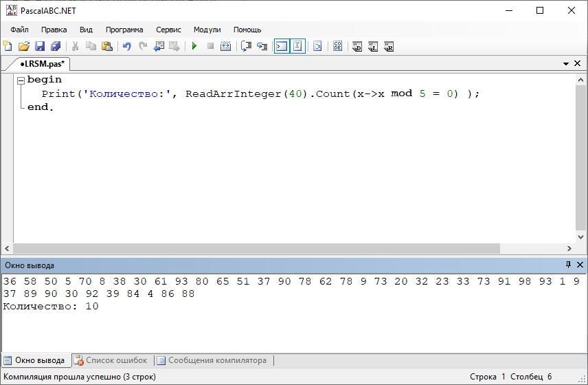Viewport: 588px width, 385px height.
Task: Click the vertical scrollbar thumb in editor
Action: (580, 157)
